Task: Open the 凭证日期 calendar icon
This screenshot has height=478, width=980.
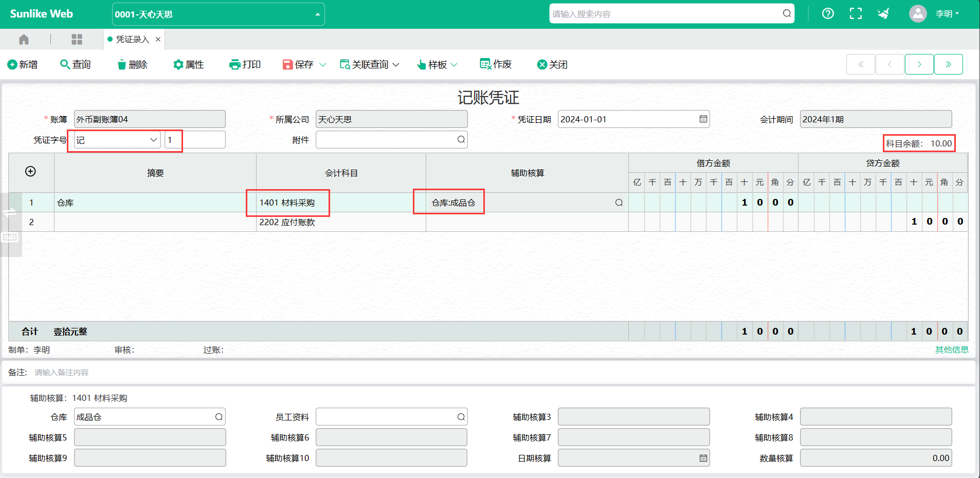Action: coord(703,119)
